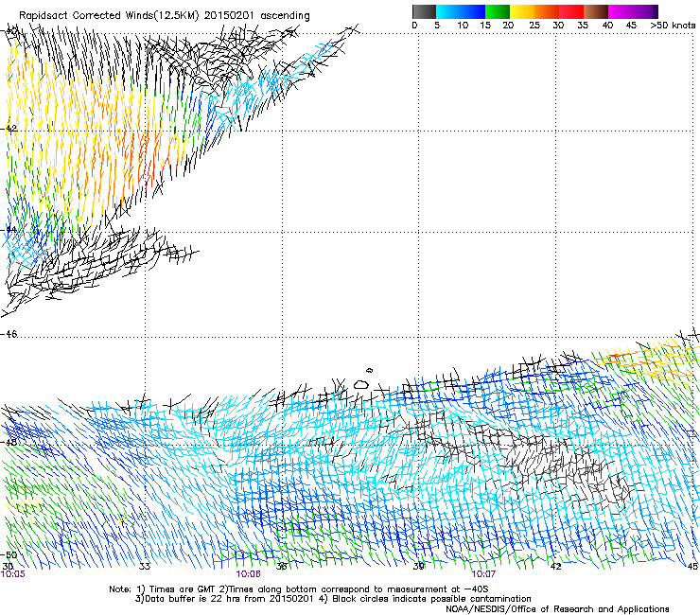
Task: Click the green 15-20 knots legend swatch
Action: pos(498,11)
